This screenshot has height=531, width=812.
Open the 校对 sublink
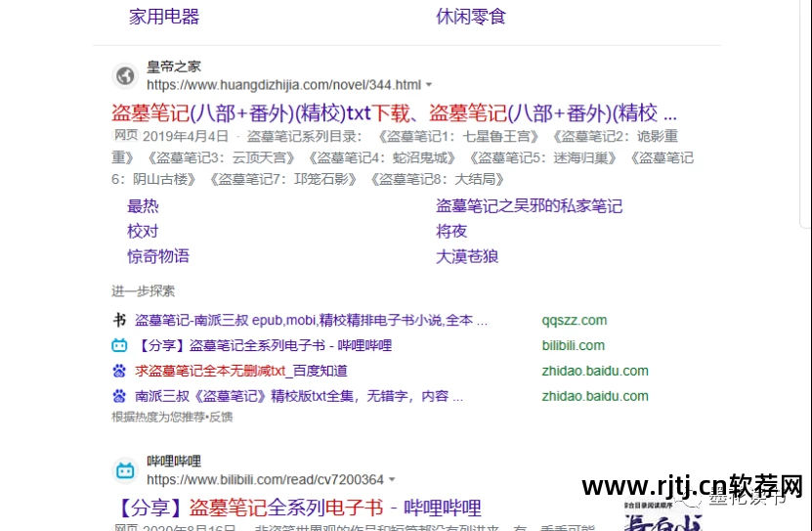(x=143, y=231)
